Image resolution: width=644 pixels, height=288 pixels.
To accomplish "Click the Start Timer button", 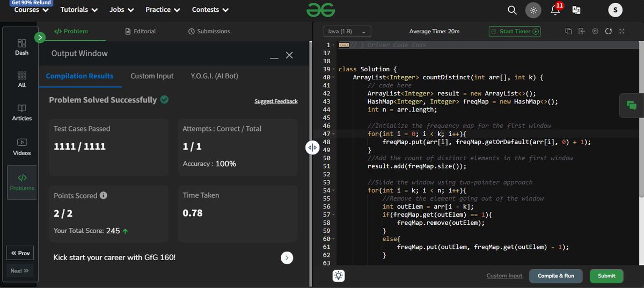I will [x=515, y=31].
